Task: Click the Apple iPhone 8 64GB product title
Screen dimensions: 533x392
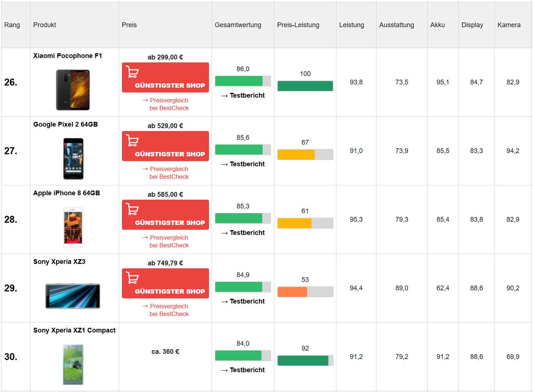Action: coord(67,193)
